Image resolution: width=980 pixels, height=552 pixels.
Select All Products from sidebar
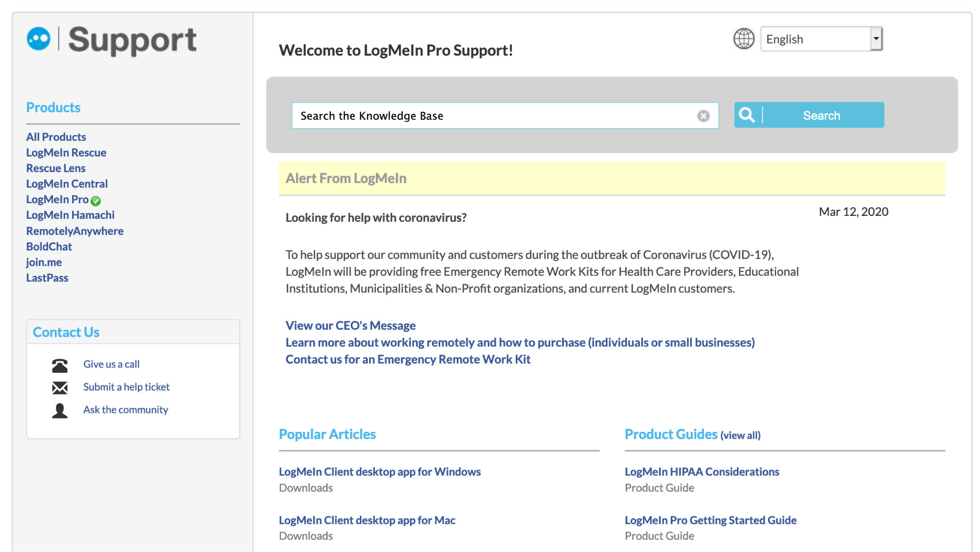[55, 137]
